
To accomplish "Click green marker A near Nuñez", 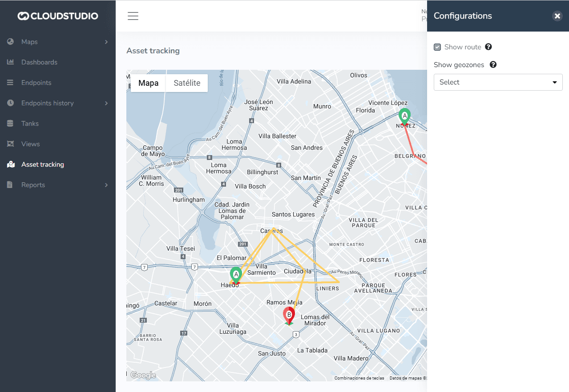I will tap(404, 116).
